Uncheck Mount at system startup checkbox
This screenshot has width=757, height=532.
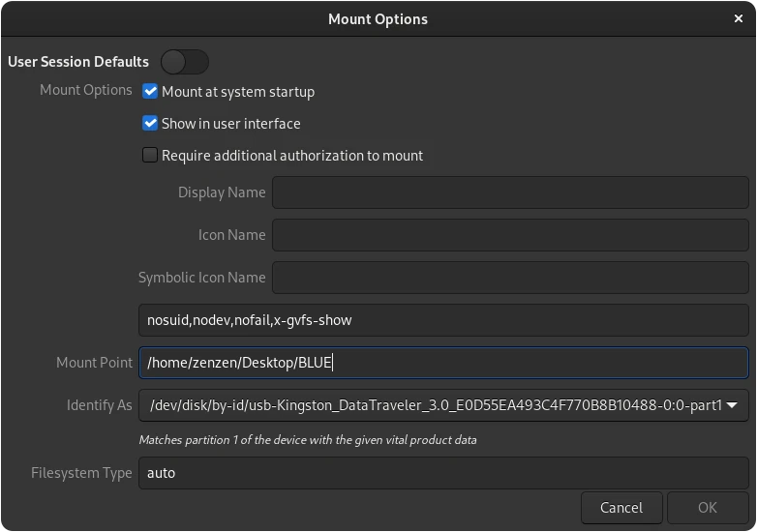coord(150,91)
